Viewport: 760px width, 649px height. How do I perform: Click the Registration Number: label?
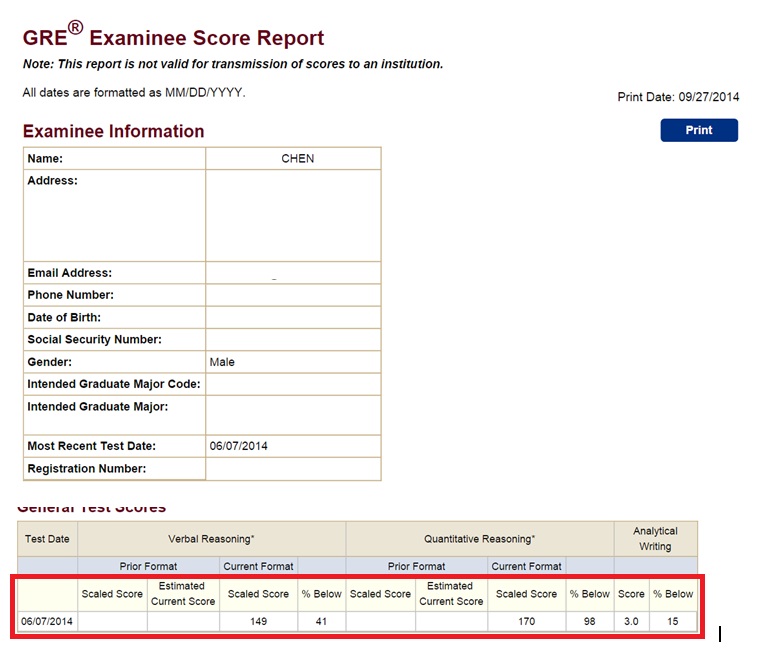click(87, 469)
